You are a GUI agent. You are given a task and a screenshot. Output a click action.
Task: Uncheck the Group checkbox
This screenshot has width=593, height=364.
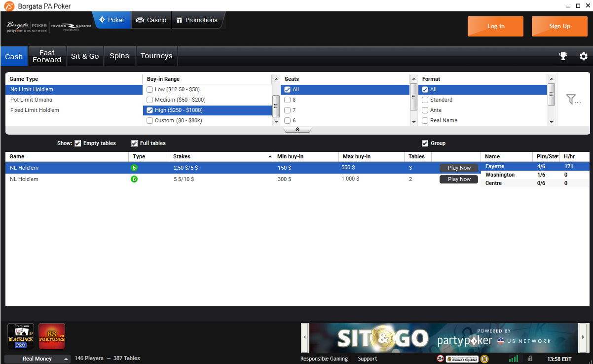[x=425, y=144]
